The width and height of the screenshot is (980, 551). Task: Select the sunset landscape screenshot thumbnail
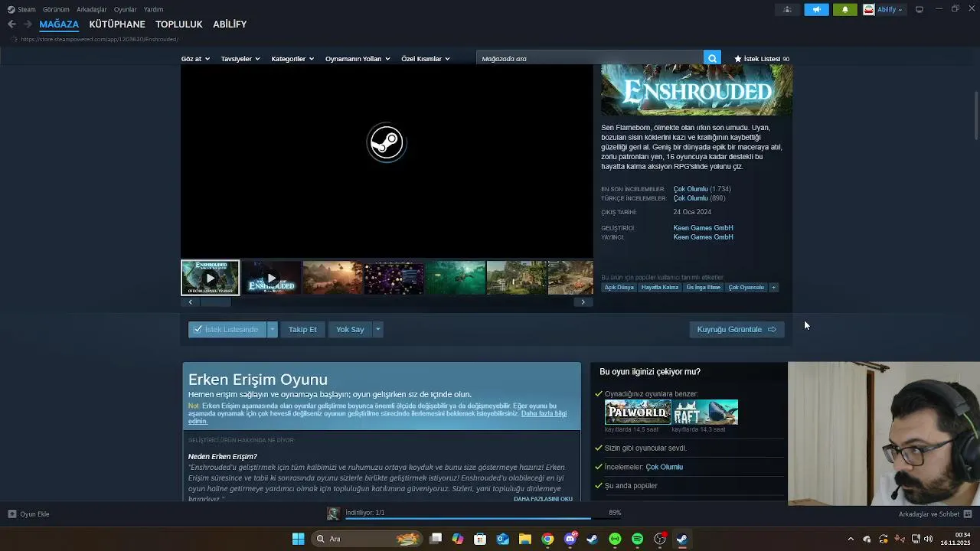[x=332, y=278]
